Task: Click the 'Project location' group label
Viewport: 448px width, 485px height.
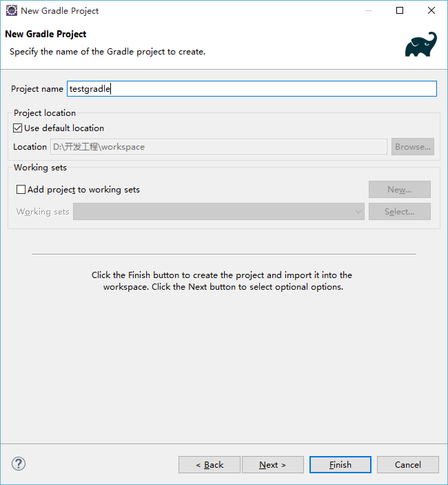Action: 45,113
